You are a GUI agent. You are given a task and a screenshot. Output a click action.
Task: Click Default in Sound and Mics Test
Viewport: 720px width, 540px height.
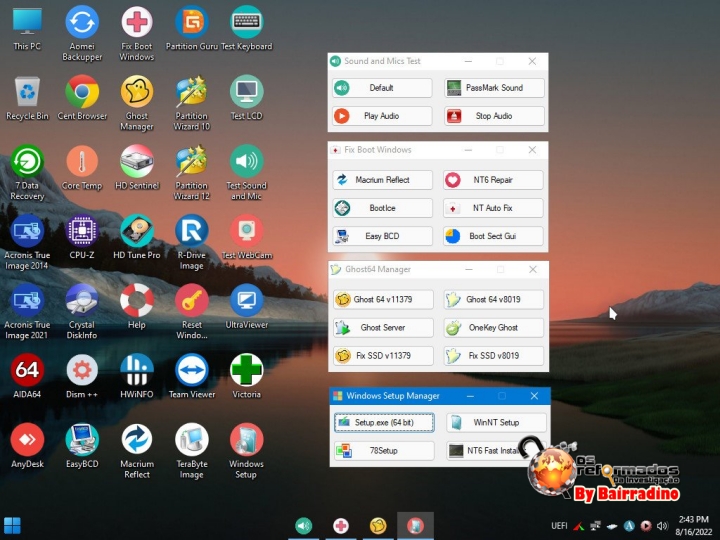point(382,88)
